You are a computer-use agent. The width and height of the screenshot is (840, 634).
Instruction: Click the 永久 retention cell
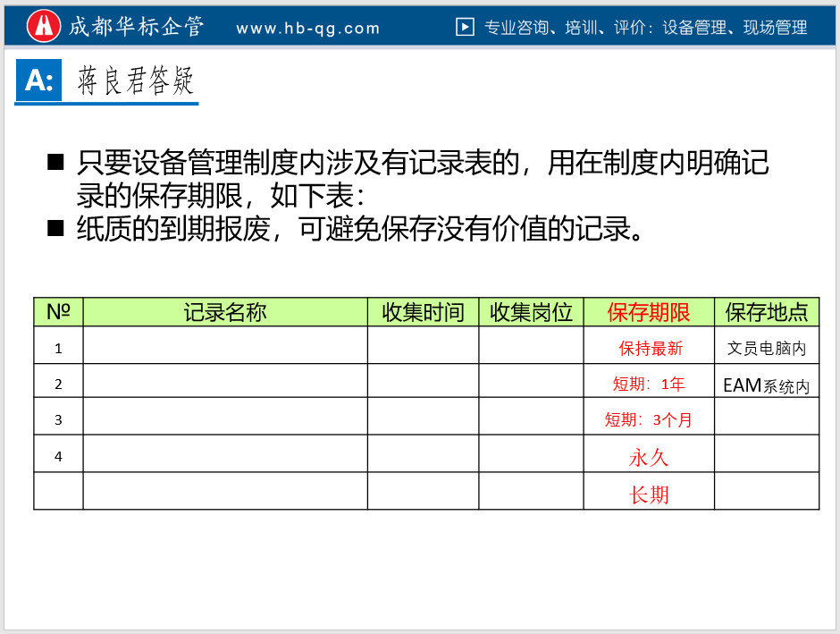(649, 457)
